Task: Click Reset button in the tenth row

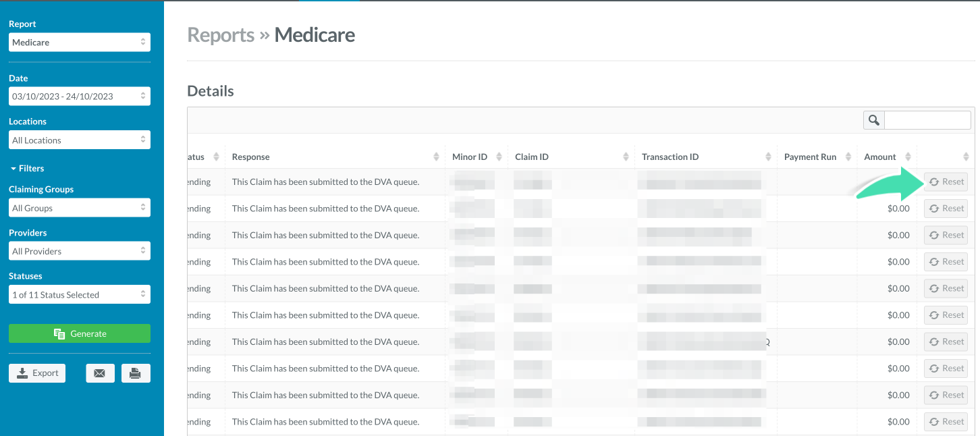Action: (946, 422)
